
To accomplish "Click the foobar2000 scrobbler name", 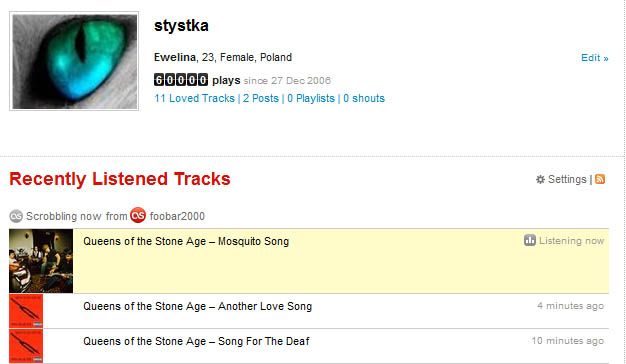I will [177, 216].
